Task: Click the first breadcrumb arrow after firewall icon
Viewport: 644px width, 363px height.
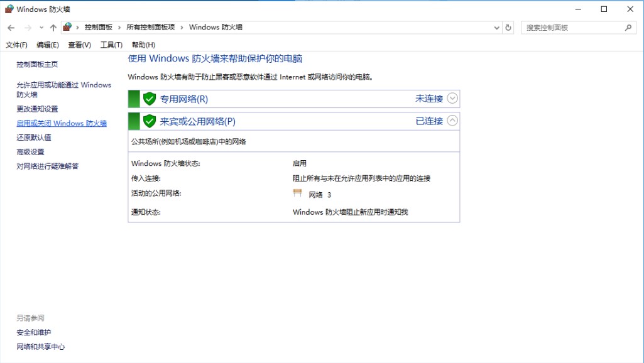Action: [x=77, y=28]
